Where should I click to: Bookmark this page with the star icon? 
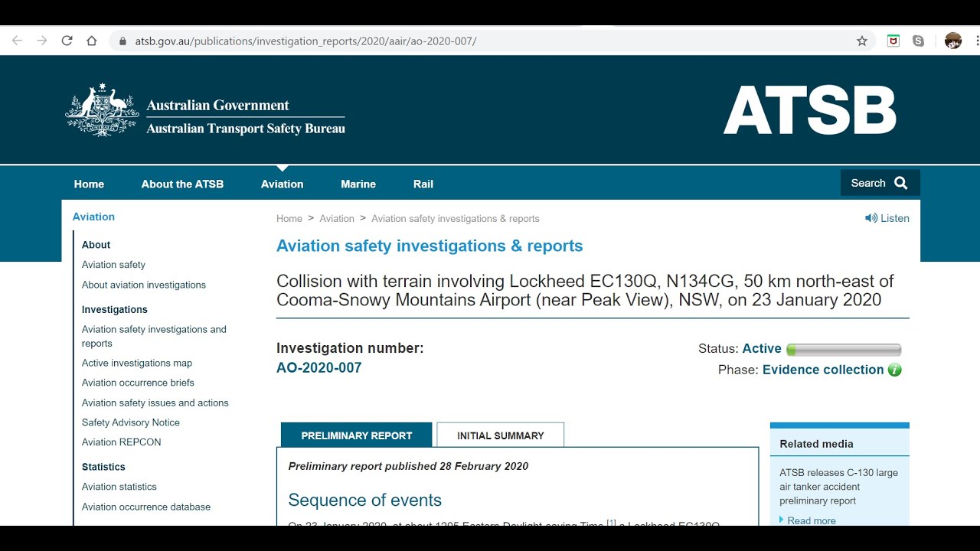click(x=862, y=41)
